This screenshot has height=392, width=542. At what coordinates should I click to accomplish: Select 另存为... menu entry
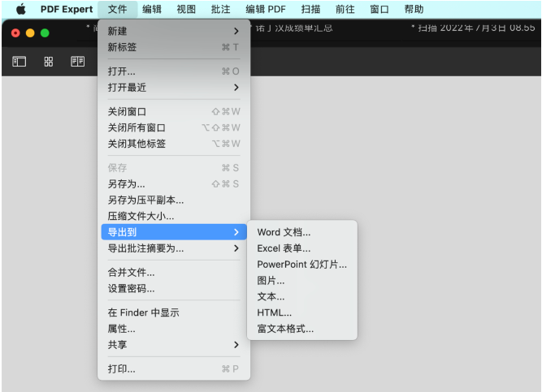pos(174,183)
